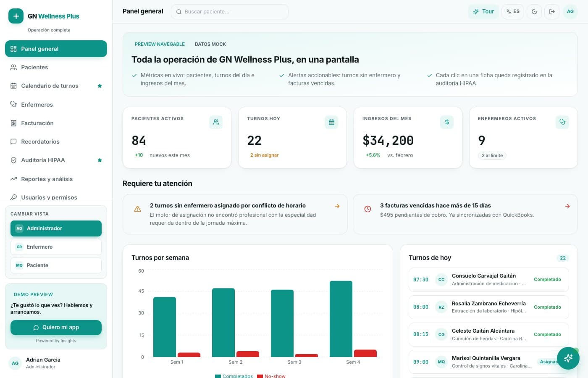Image resolution: width=588 pixels, height=378 pixels.
Task: Open Celeste Gaitán Alcántara's 08:15 shift
Action: pyautogui.click(x=488, y=334)
